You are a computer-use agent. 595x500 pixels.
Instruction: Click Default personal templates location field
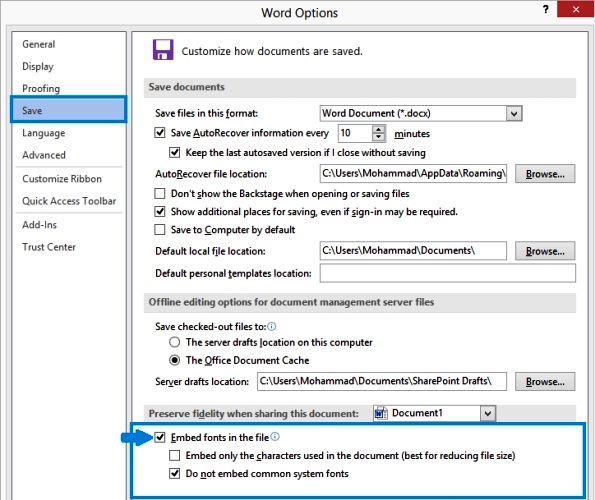tap(447, 273)
